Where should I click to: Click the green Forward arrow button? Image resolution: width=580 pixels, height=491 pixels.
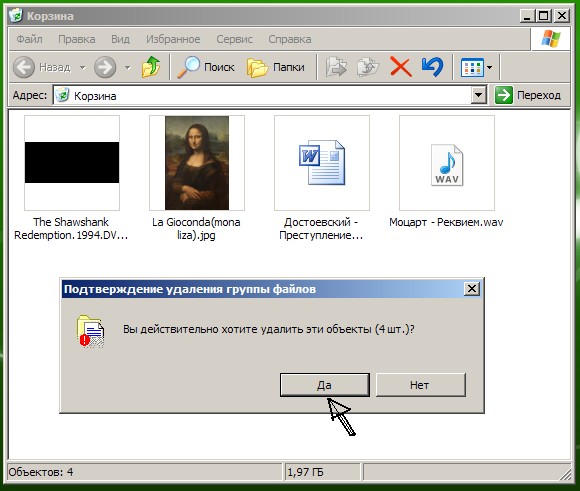(x=105, y=67)
